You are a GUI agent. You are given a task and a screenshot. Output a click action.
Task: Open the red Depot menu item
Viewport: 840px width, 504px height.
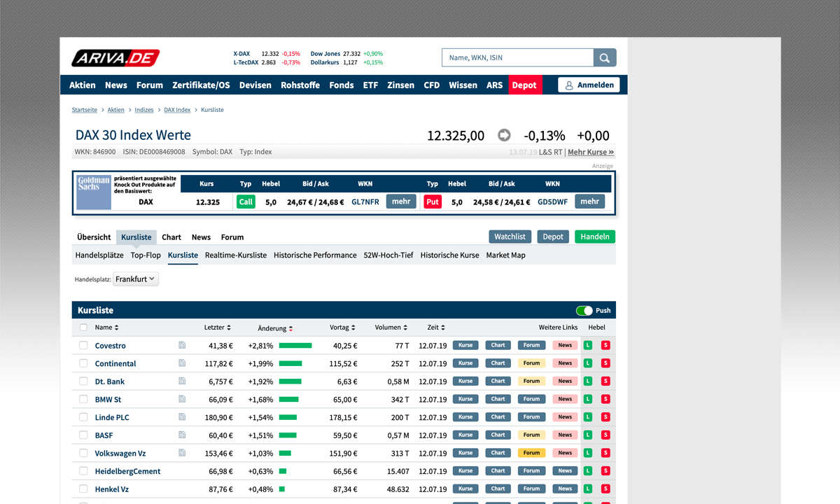[524, 85]
